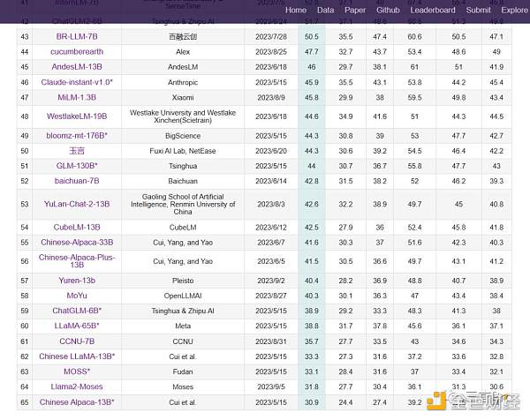Select the Westlake University and Westlake Xinchen cell
The image size is (530, 420).
point(183,116)
